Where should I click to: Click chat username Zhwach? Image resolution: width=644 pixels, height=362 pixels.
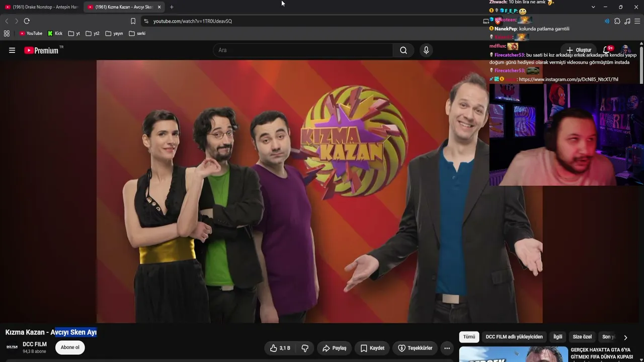click(x=498, y=2)
